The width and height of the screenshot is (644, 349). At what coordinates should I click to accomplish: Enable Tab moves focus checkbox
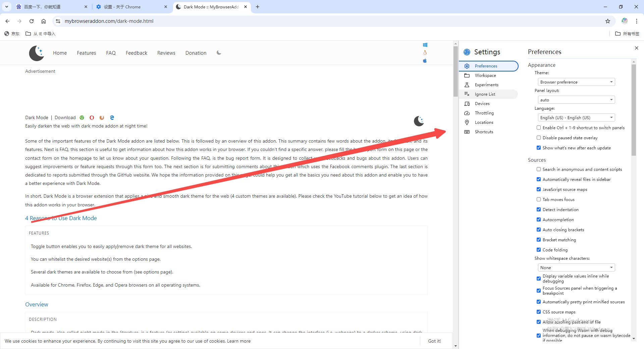539,199
